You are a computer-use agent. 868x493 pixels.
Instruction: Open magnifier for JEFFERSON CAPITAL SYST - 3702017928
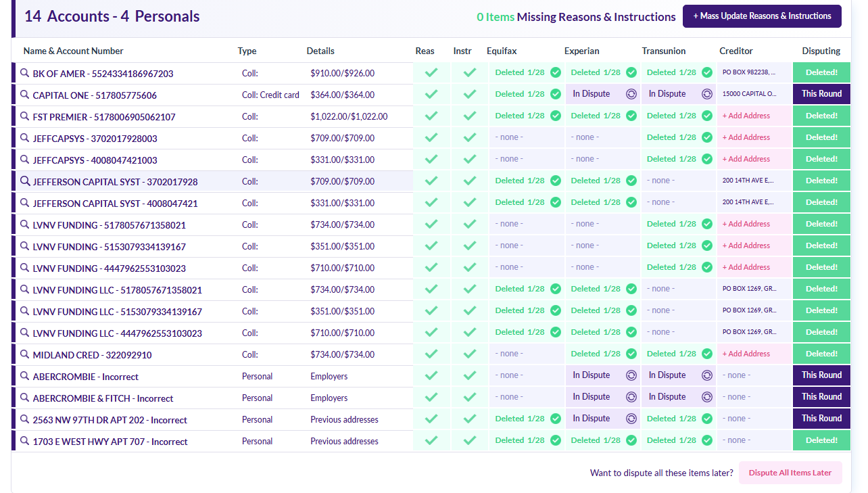[25, 181]
